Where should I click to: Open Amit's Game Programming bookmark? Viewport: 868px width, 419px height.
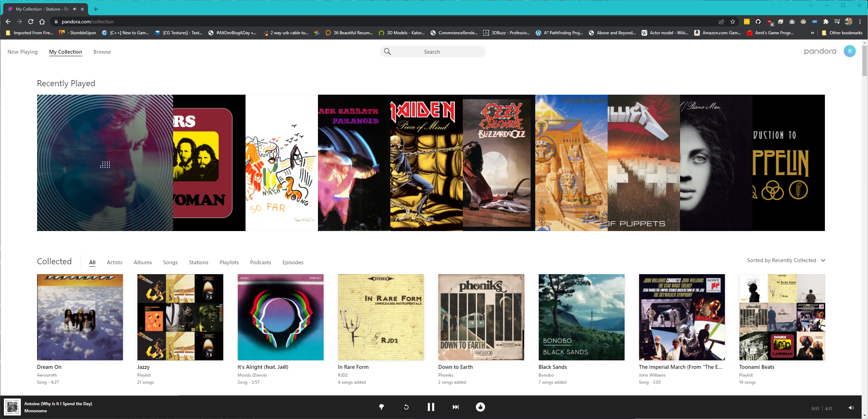[x=770, y=33]
